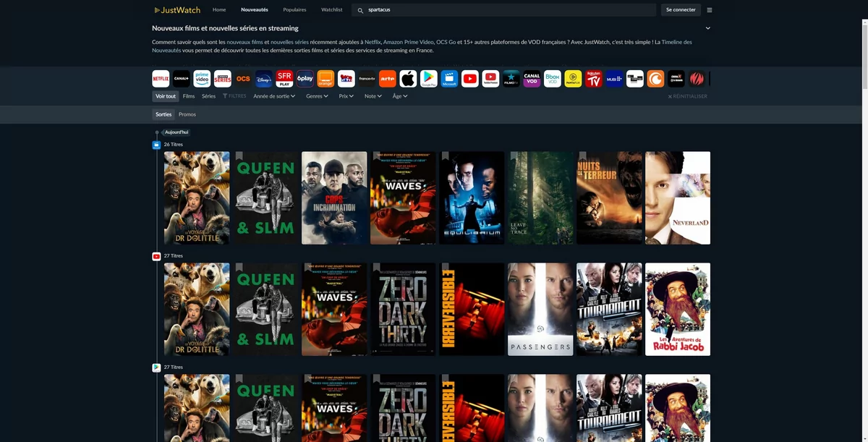Filter by Orange provider icon

pos(325,79)
